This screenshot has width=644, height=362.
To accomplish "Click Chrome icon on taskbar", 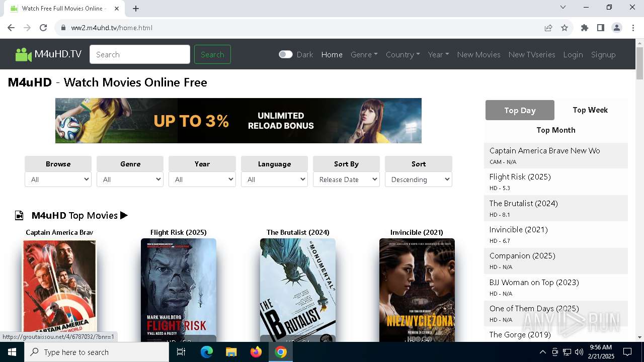I will click(281, 352).
